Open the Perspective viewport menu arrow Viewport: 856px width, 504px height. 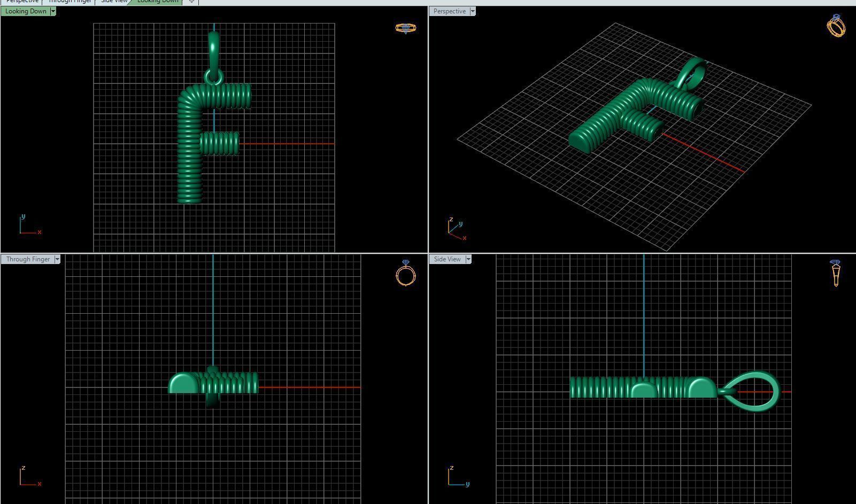tap(473, 11)
